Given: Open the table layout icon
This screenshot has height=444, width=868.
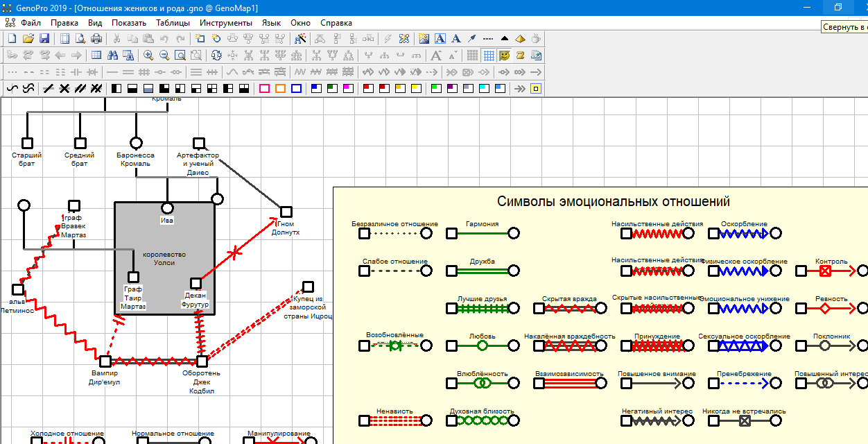Looking at the screenshot, I should click(96, 55).
